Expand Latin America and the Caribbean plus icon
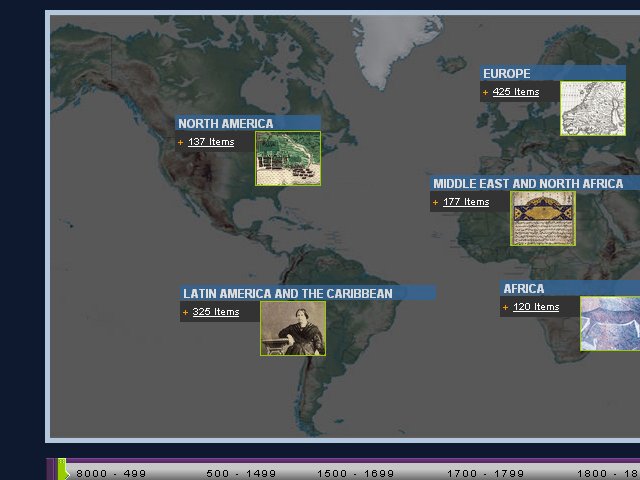 coord(185,313)
